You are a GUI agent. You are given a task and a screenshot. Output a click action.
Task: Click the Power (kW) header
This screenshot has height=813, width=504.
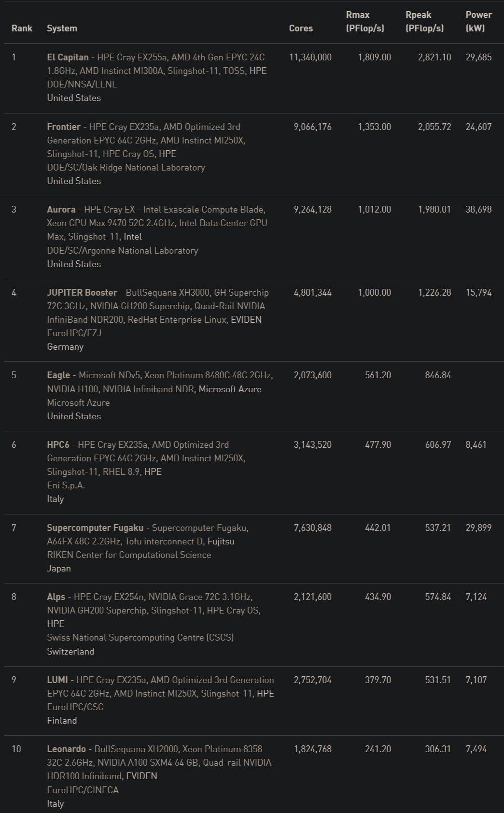pos(478,21)
